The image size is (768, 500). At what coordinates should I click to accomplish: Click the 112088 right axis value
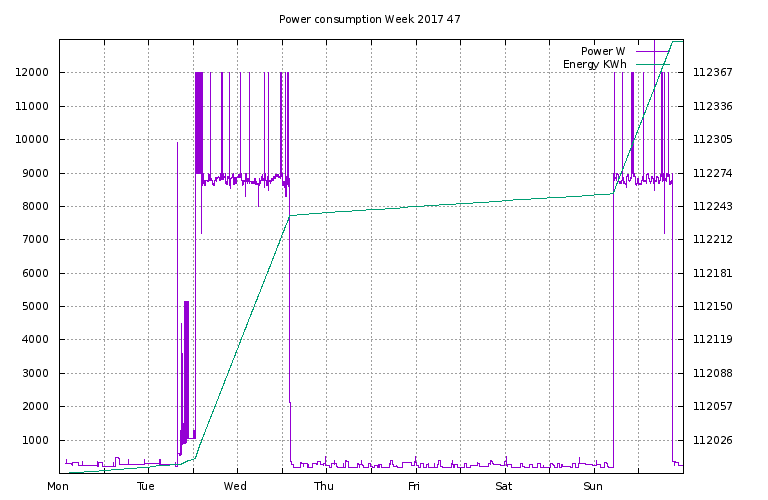pyautogui.click(x=713, y=373)
